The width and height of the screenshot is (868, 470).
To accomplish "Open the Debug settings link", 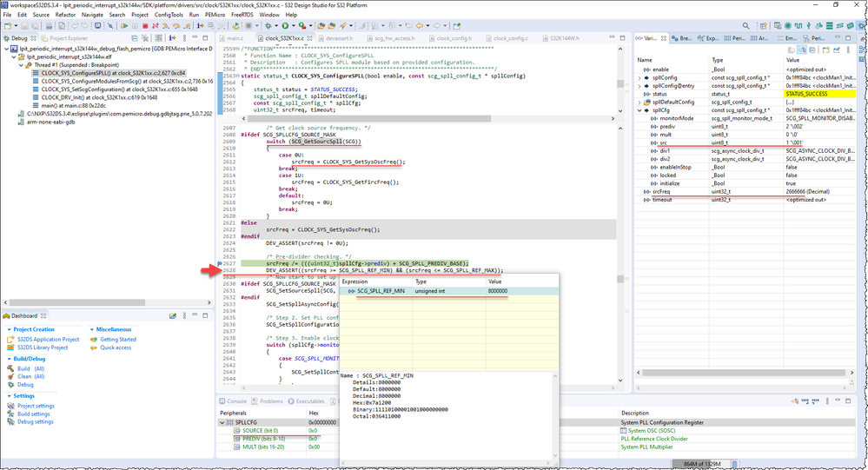I will pyautogui.click(x=36, y=421).
